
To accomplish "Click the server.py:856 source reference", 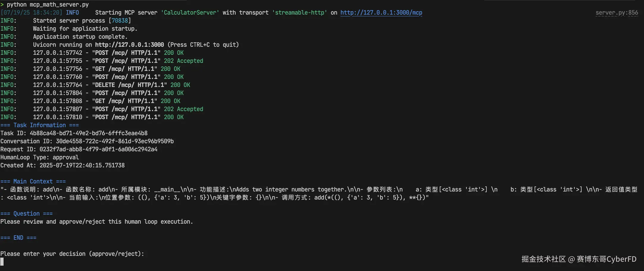I will coord(617,13).
